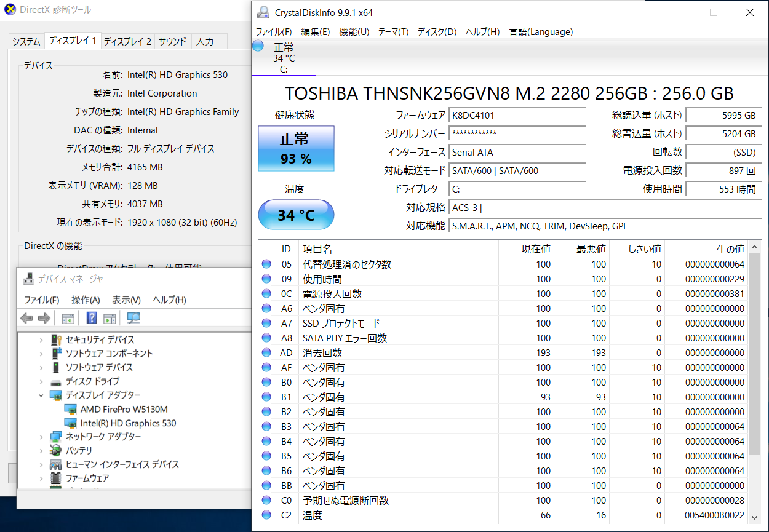Click the firmware category icon in Device Manager
The width and height of the screenshot is (769, 532).
56,478
